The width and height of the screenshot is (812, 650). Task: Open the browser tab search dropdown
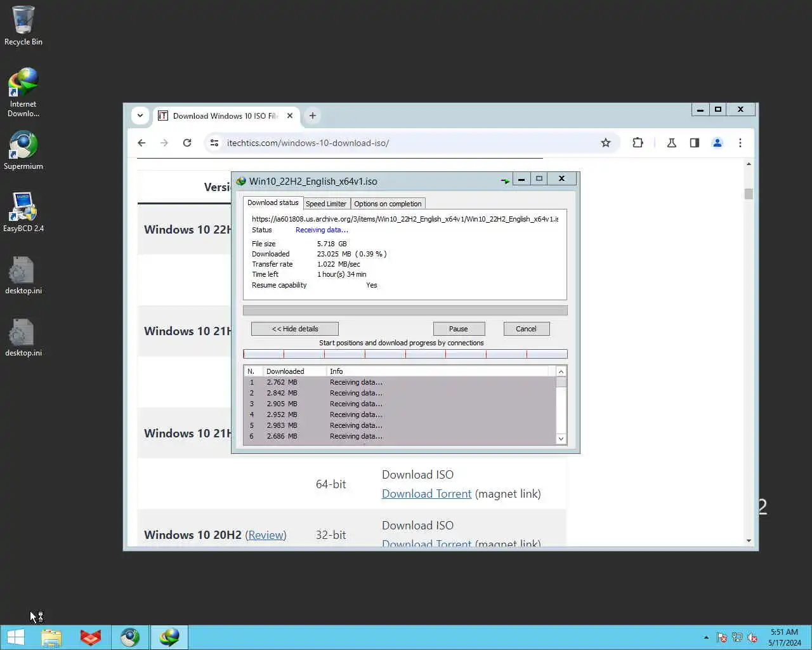pos(140,116)
